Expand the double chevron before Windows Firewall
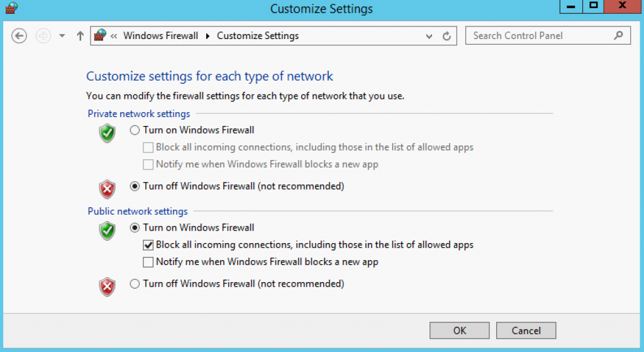Image resolution: width=644 pixels, height=352 pixels. [114, 36]
